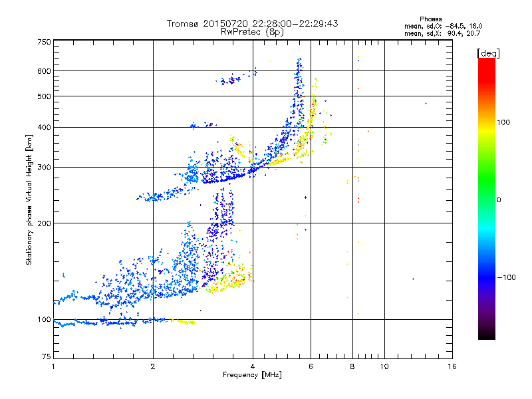Click the x-axis tick "10"
The width and height of the screenshot is (532, 399).
click(x=384, y=366)
